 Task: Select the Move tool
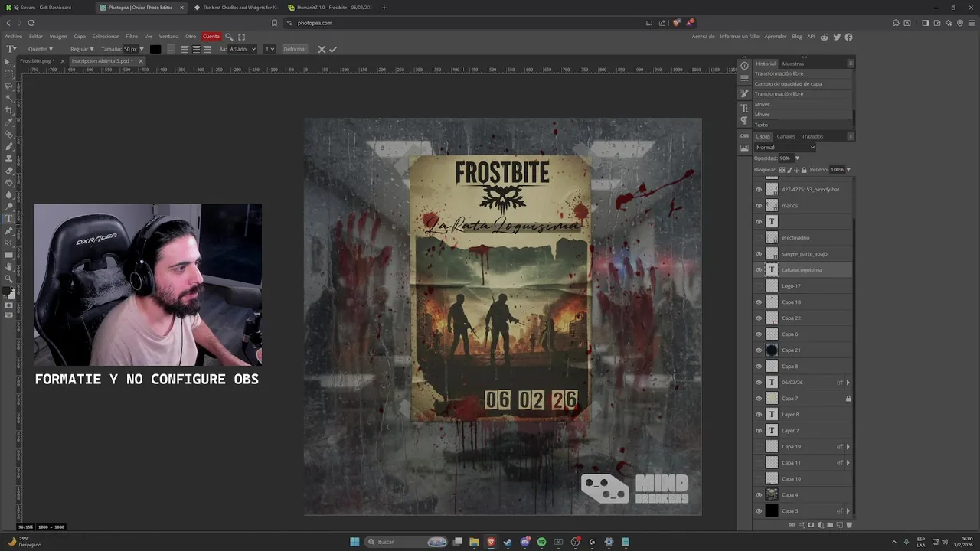(x=9, y=62)
